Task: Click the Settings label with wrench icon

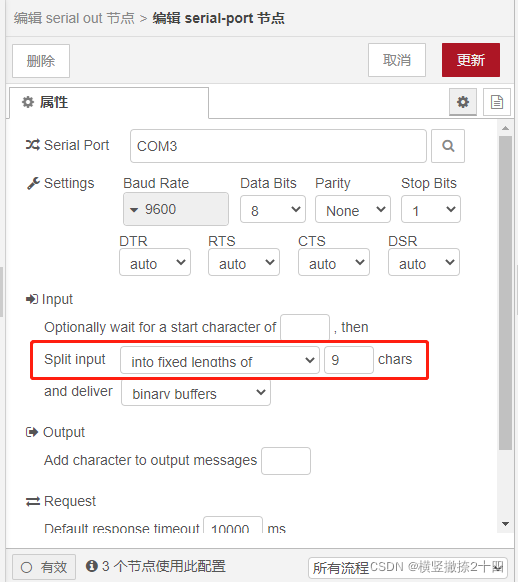Action: coord(60,183)
